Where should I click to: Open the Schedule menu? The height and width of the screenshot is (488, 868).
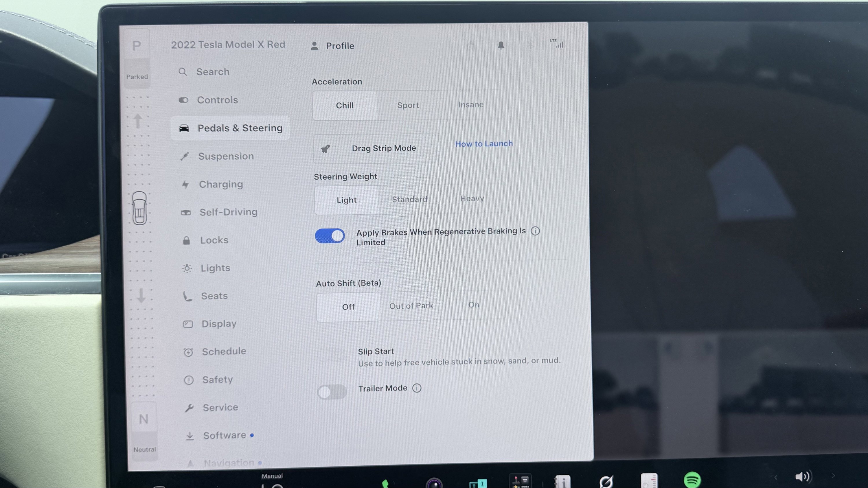tap(215, 351)
